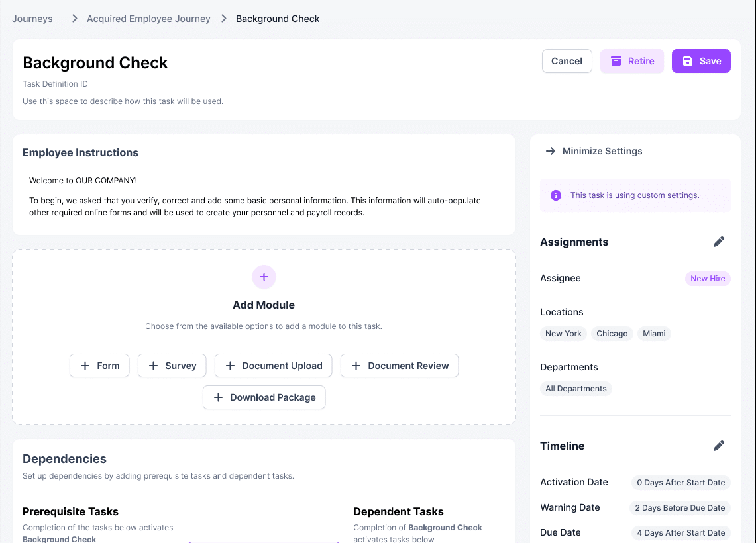Add a Download Package module

tap(264, 397)
